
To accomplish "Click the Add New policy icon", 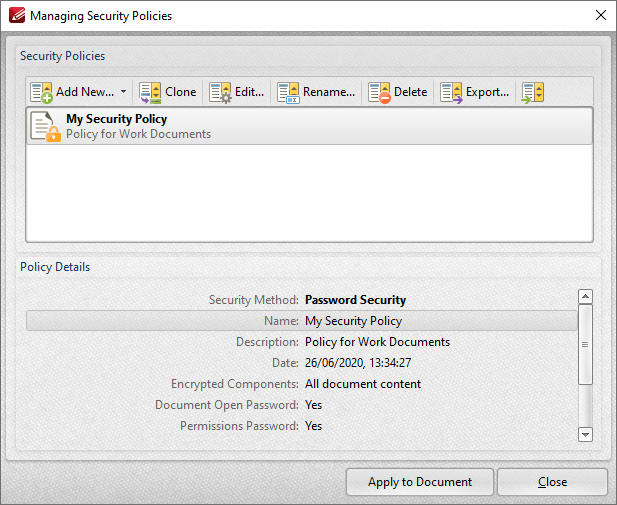I will (41, 92).
